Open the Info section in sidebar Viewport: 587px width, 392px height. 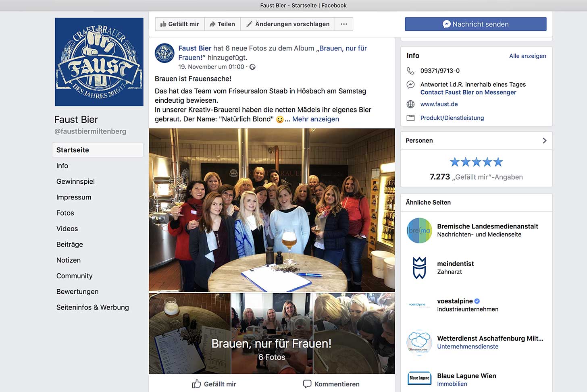click(x=62, y=166)
